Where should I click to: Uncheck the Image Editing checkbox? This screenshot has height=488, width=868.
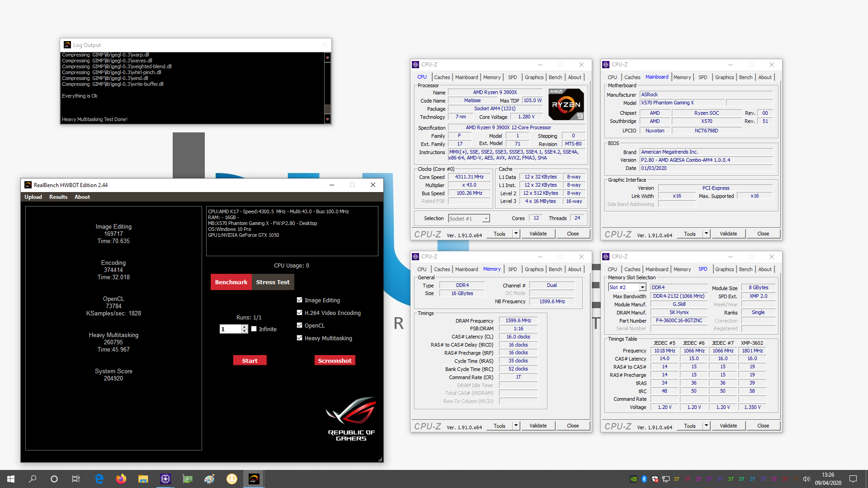[x=299, y=300]
